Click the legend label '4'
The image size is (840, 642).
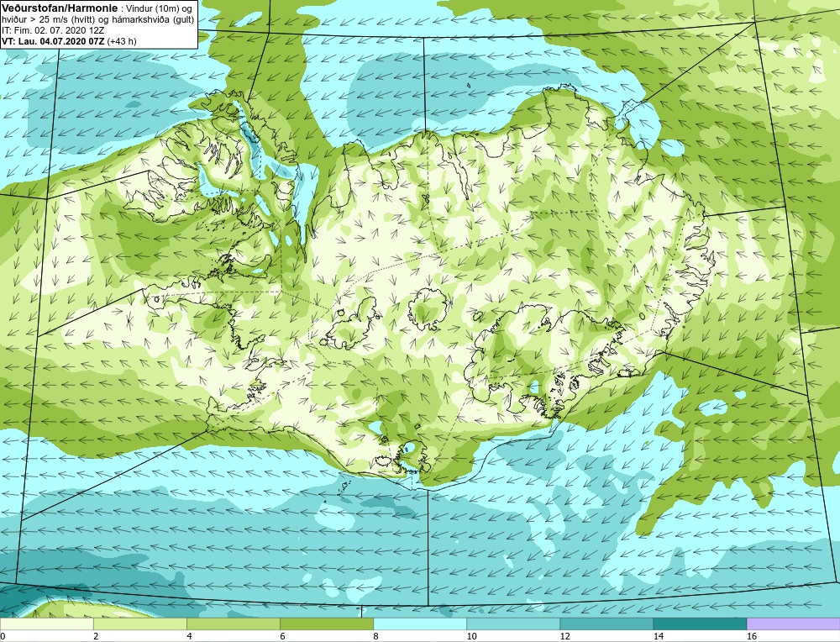pyautogui.click(x=189, y=636)
